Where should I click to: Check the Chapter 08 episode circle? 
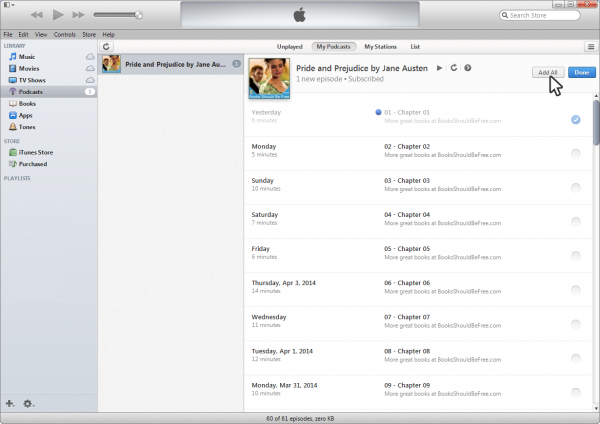[576, 359]
